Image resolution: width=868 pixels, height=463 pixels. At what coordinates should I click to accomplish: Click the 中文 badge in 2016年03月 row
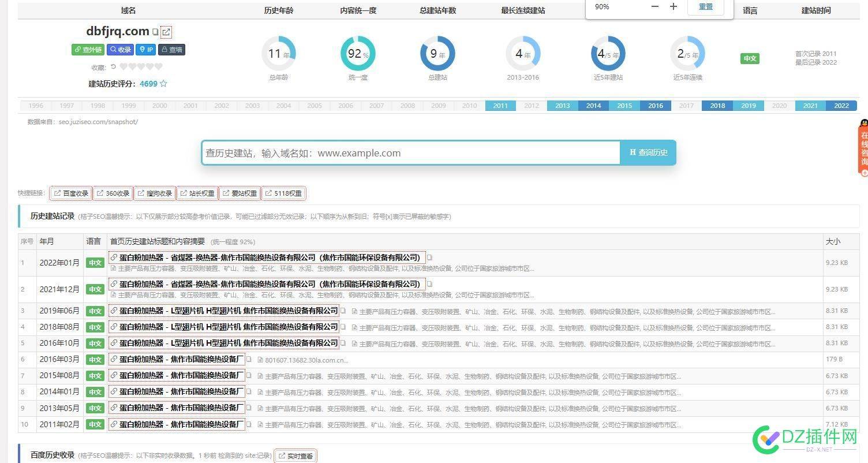tap(95, 360)
